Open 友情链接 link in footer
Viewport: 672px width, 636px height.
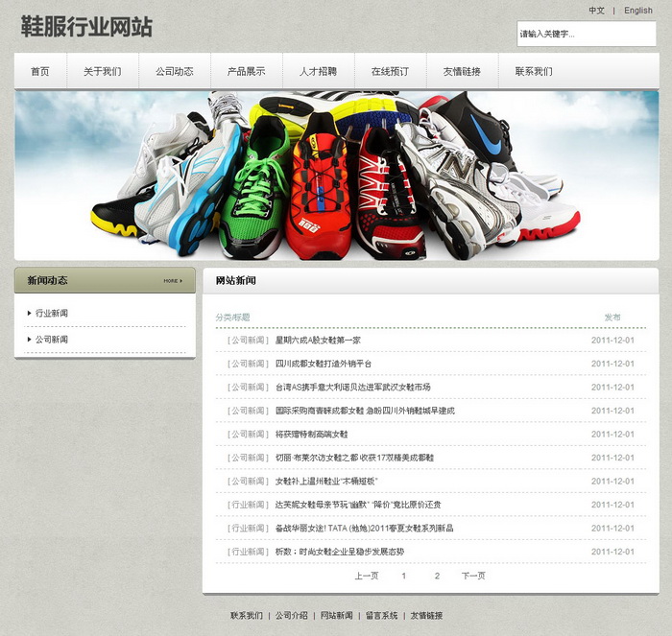[x=426, y=616]
